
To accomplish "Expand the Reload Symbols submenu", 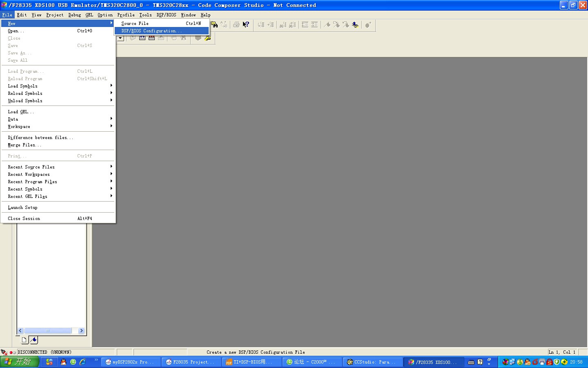I will 58,93.
